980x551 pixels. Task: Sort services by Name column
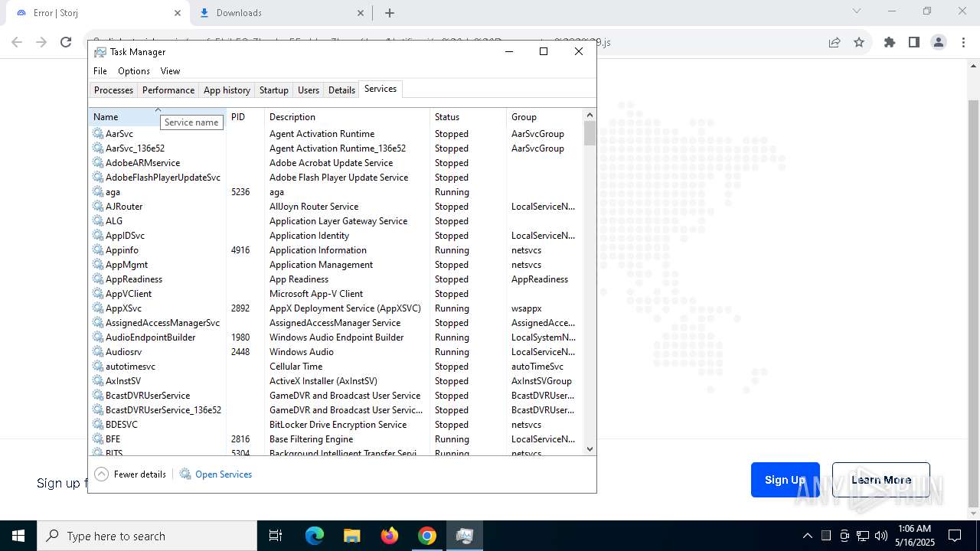[x=158, y=117]
